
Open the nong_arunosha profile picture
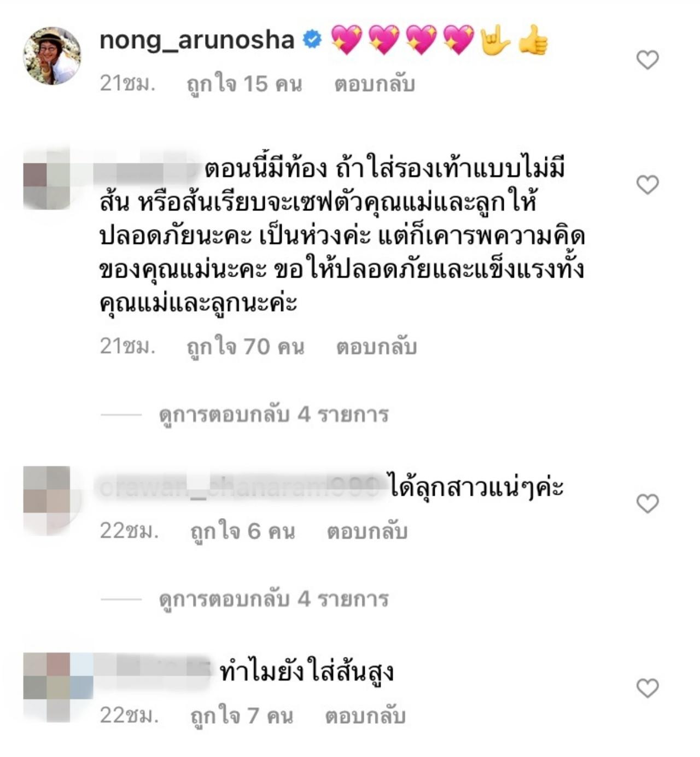(52, 56)
